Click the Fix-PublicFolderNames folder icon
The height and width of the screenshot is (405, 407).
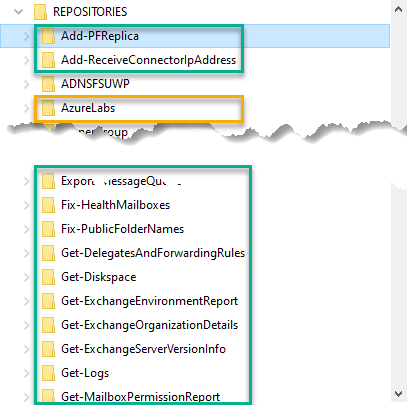[48, 229]
